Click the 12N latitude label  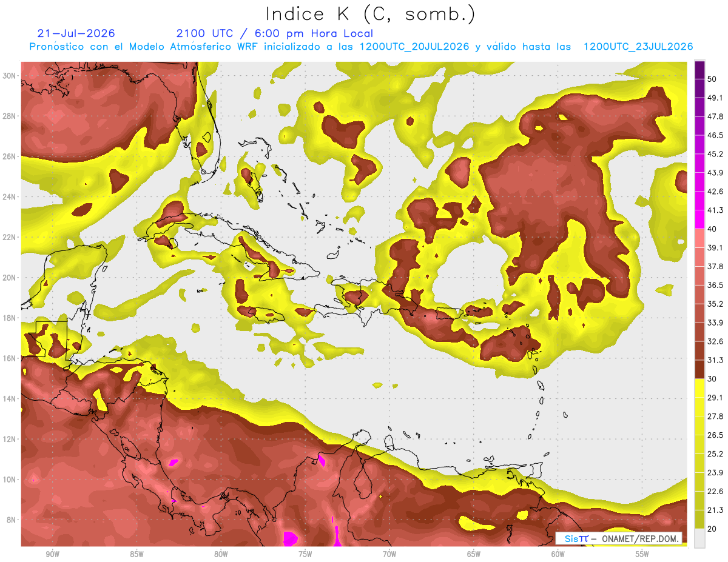9,439
